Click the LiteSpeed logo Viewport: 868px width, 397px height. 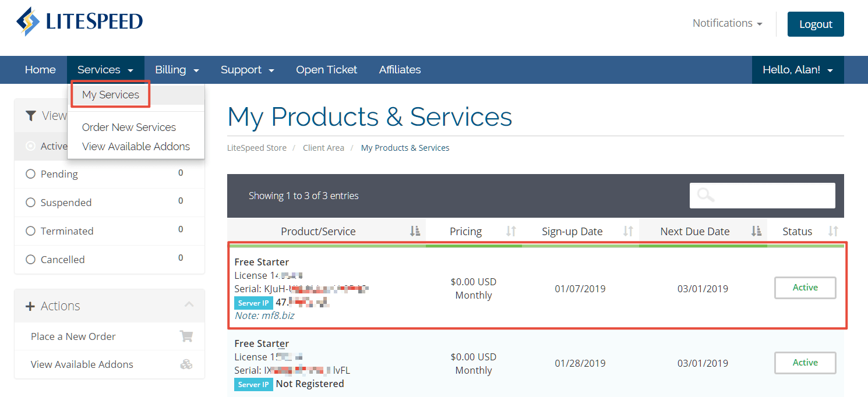pyautogui.click(x=79, y=22)
